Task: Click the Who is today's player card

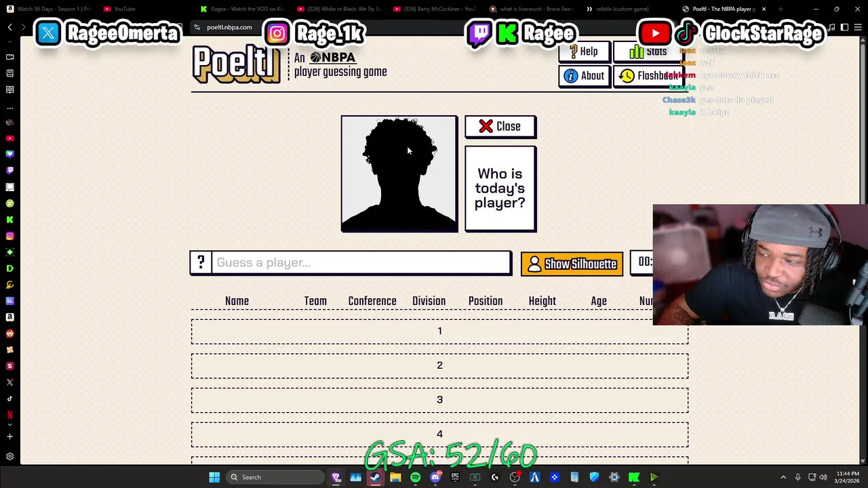Action: coord(500,188)
